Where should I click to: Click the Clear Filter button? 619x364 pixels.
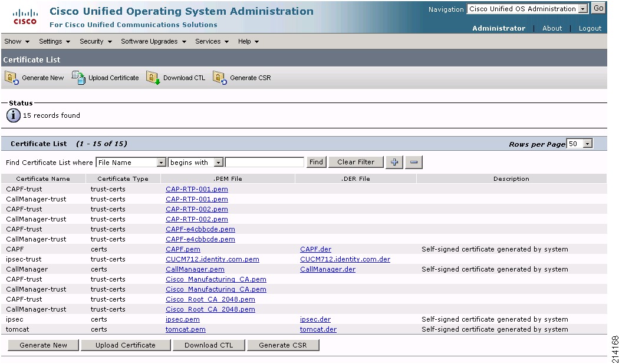coord(355,162)
